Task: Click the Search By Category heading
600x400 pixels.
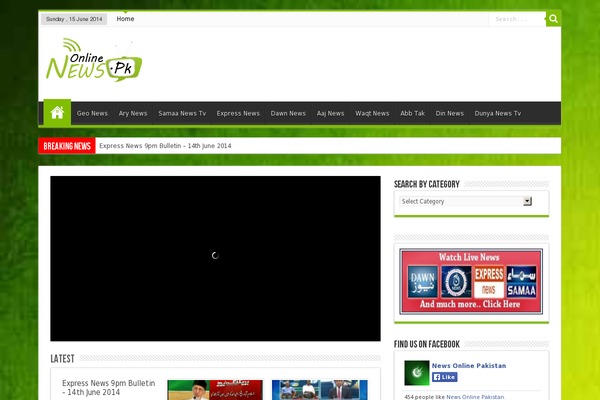Action: [427, 184]
